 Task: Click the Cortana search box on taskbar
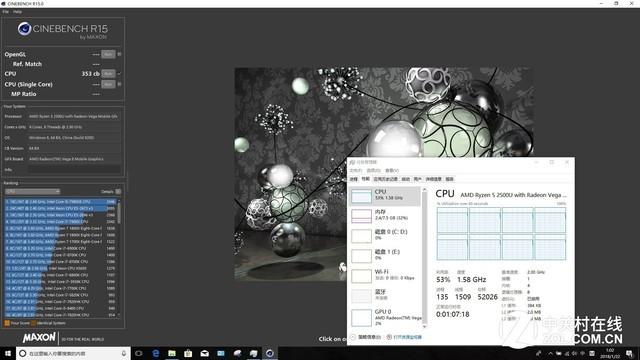click(x=73, y=353)
